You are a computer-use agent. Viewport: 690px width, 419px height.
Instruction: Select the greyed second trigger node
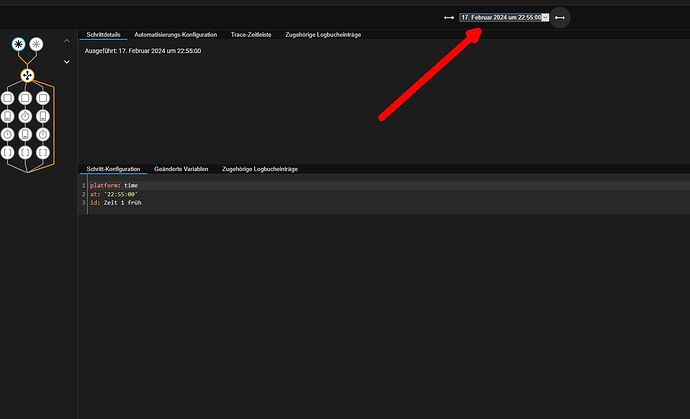(36, 44)
